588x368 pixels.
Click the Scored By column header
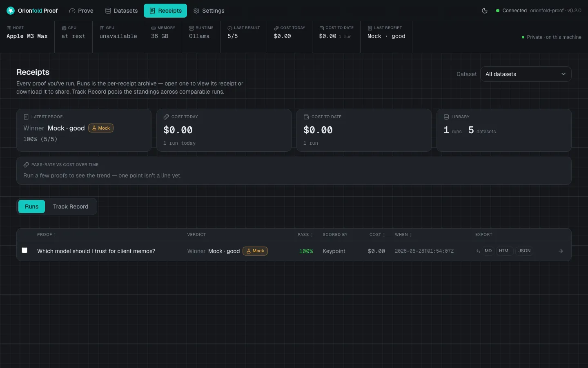(x=335, y=235)
